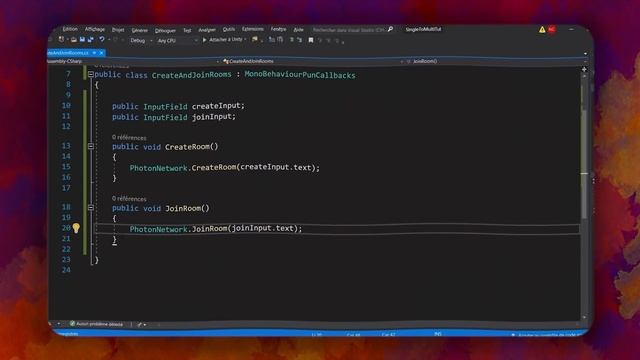
Task: Click the SingleToMultiTut solution name
Action: pos(423,29)
